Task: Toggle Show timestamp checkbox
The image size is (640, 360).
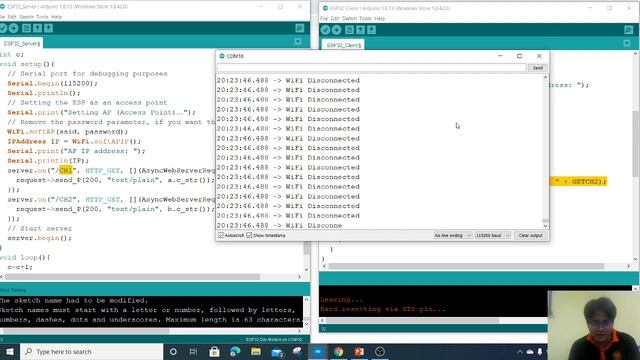Action: click(x=249, y=236)
